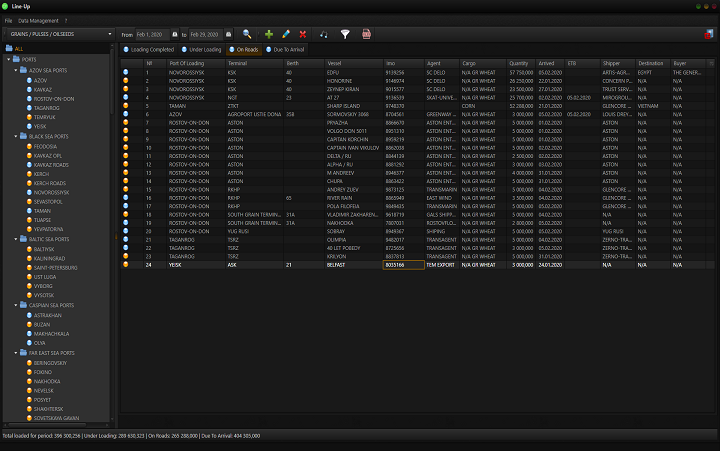Sort by the Quantity column header
Screen dimensions: 720x451
click(x=521, y=63)
